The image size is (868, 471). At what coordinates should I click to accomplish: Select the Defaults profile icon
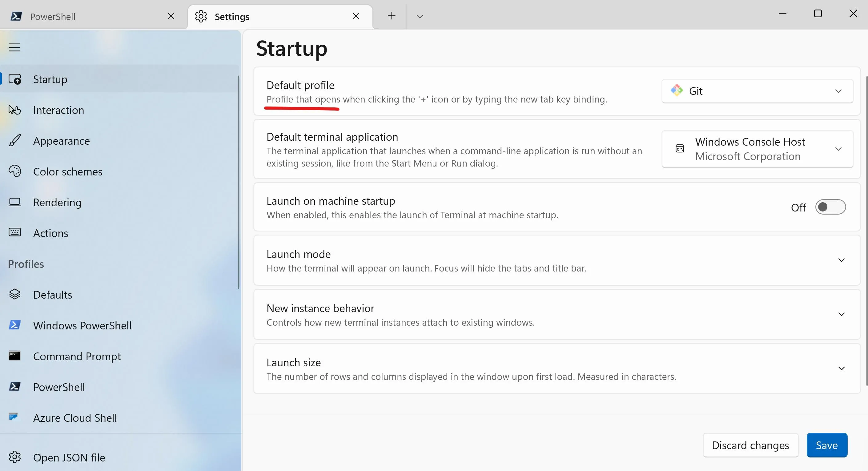tap(15, 295)
